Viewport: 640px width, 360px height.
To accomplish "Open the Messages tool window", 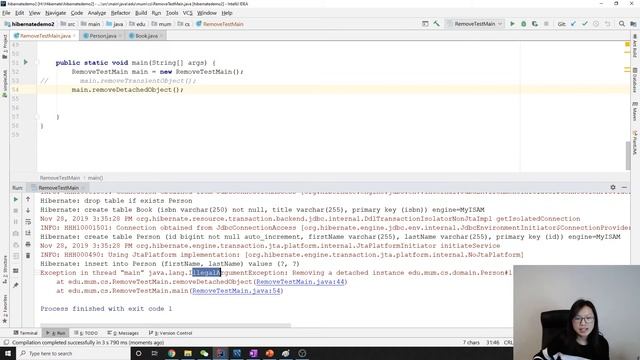I will (123, 333).
